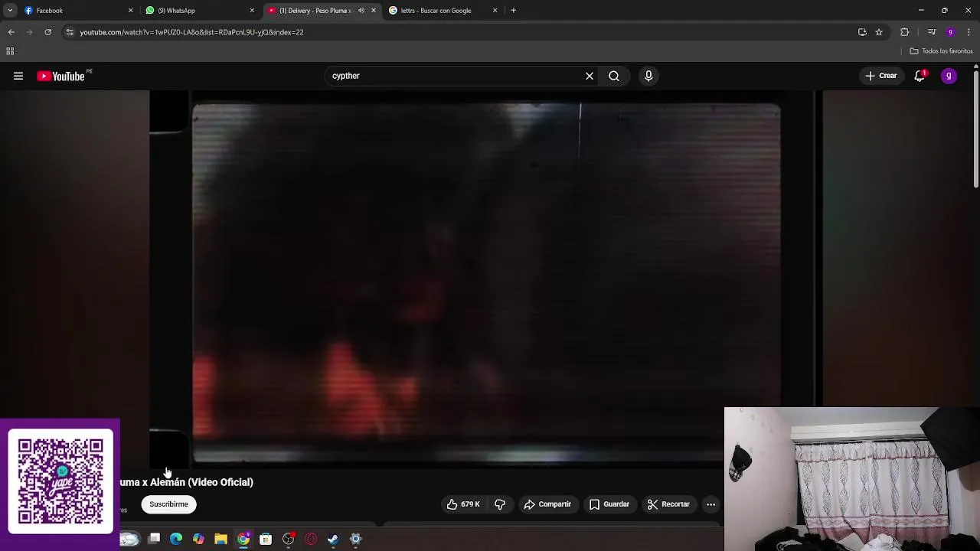The height and width of the screenshot is (551, 980).
Task: Click the video title 'Alemán (Video Oficial)'
Action: click(201, 482)
